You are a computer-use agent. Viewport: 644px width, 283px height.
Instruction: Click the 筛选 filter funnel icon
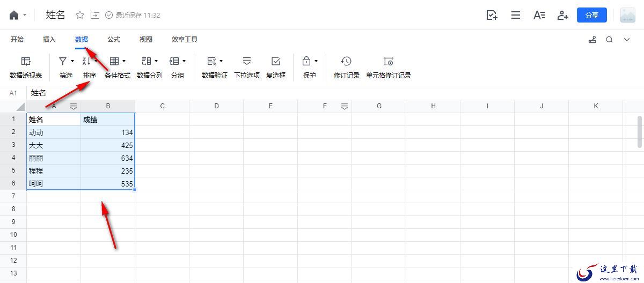click(63, 61)
